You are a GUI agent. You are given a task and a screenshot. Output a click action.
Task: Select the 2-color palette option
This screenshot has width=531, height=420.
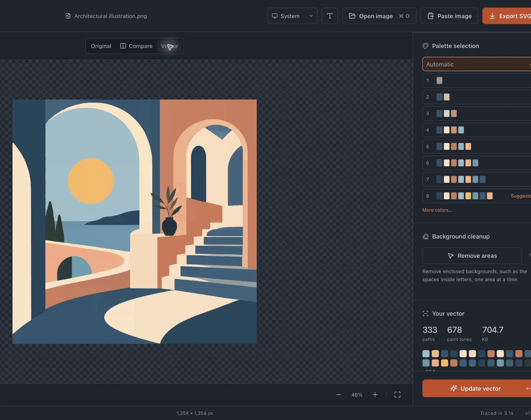click(477, 97)
